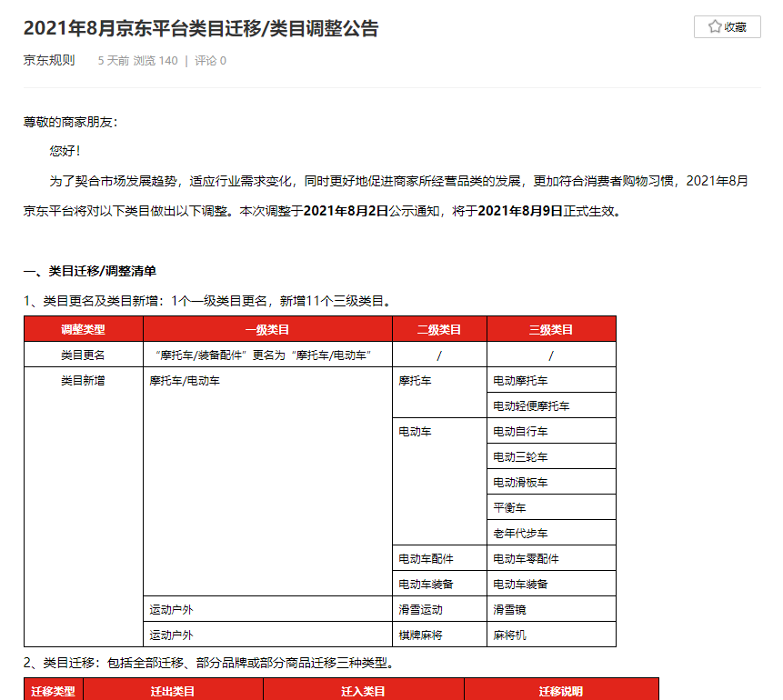The height and width of the screenshot is (700, 783).
Task: Click the "摩托车/装备配件"更名为"摩托车/电动车" cell
Action: [267, 355]
